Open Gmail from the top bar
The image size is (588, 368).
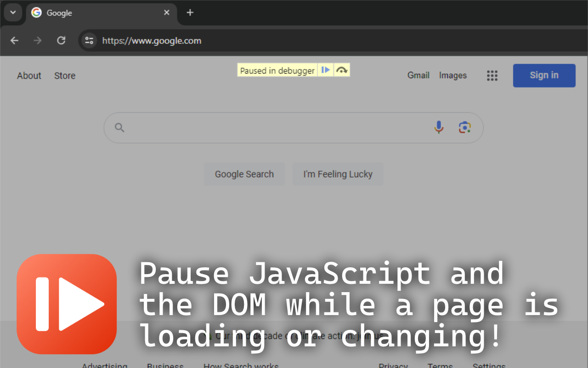pyautogui.click(x=418, y=75)
